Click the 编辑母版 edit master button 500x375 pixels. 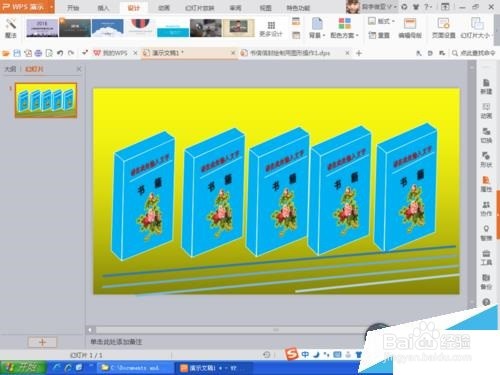pyautogui.click(x=410, y=28)
